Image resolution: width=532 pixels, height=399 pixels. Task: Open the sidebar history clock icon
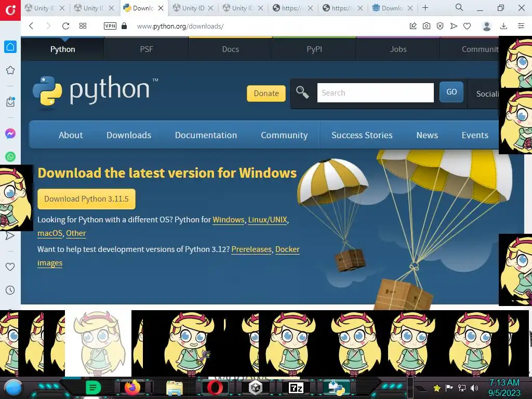point(10,290)
